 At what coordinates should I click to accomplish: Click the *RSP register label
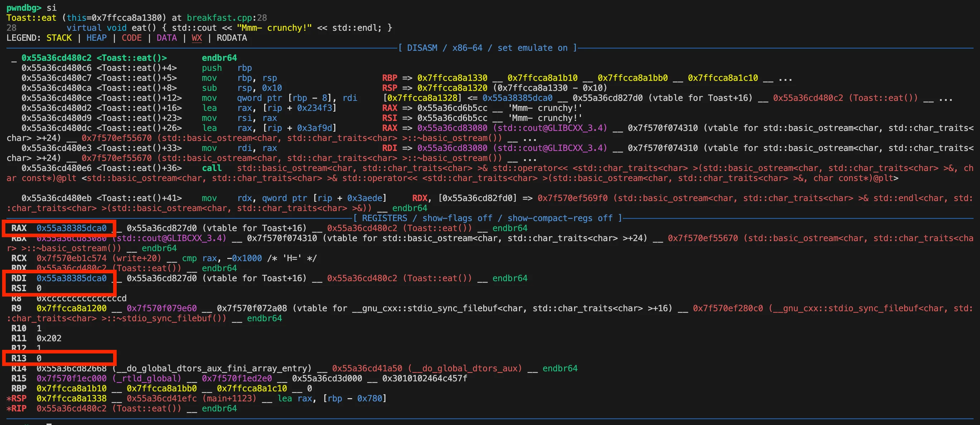17,399
